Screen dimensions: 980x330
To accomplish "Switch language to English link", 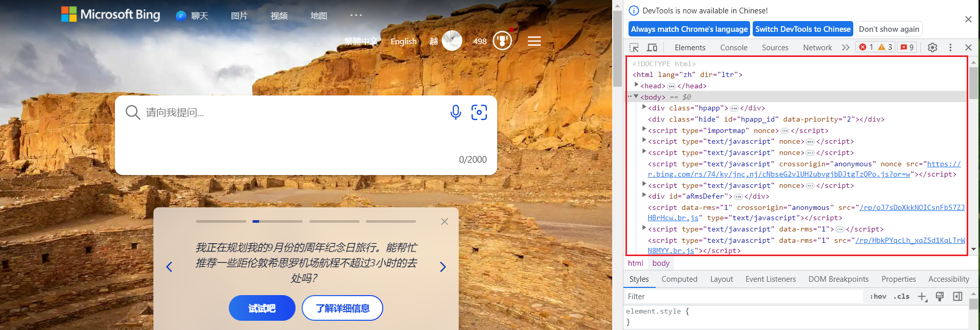I will (403, 41).
